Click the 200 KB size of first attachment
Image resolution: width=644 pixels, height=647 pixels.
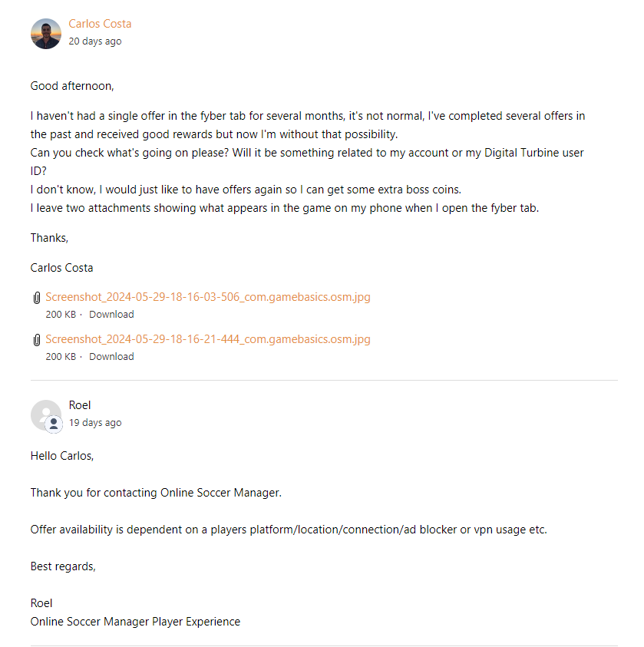tap(61, 315)
